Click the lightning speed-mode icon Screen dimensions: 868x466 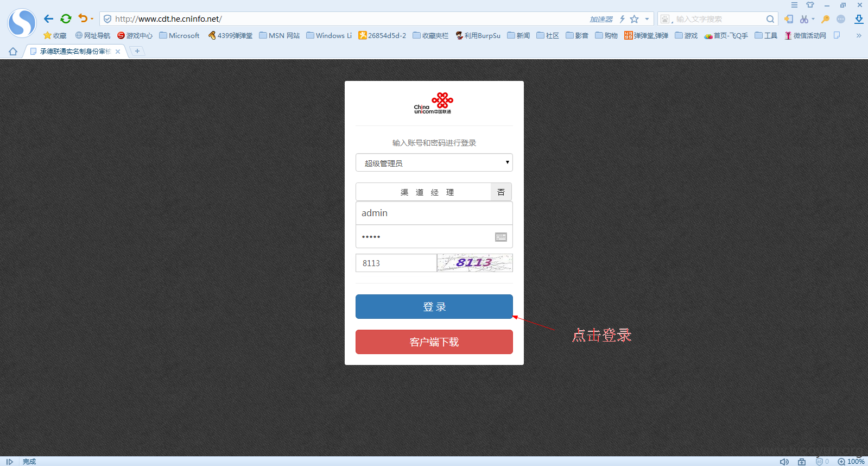(622, 19)
